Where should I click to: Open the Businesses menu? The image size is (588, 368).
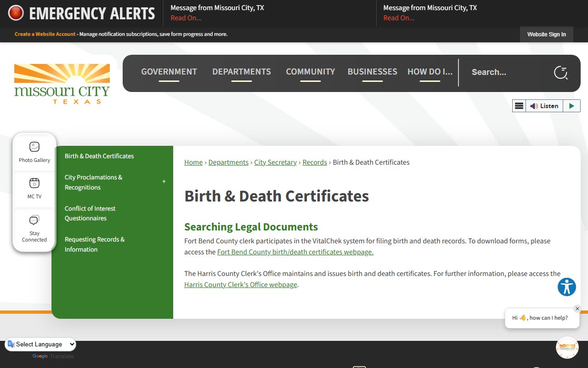point(373,72)
